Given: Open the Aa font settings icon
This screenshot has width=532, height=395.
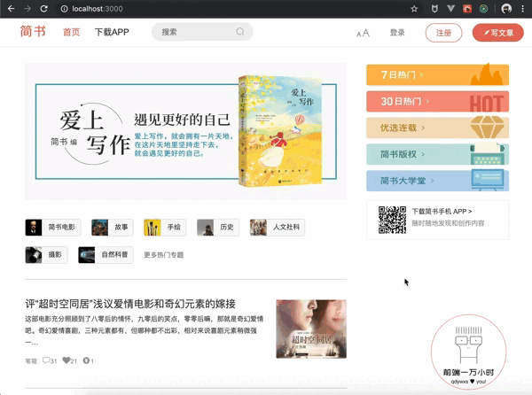Looking at the screenshot, I should tap(363, 33).
